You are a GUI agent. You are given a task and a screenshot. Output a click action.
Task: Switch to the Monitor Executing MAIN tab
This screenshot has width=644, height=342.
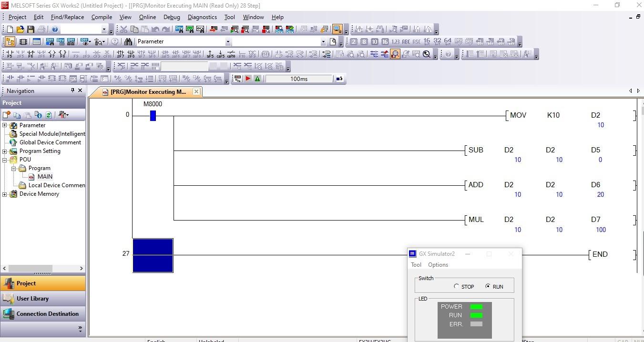(148, 91)
